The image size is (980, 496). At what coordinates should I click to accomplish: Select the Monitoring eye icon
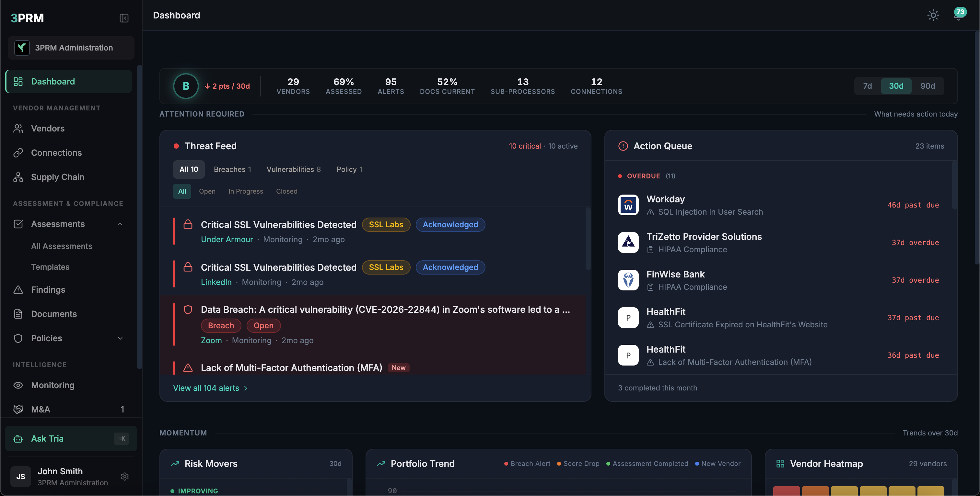(x=19, y=385)
